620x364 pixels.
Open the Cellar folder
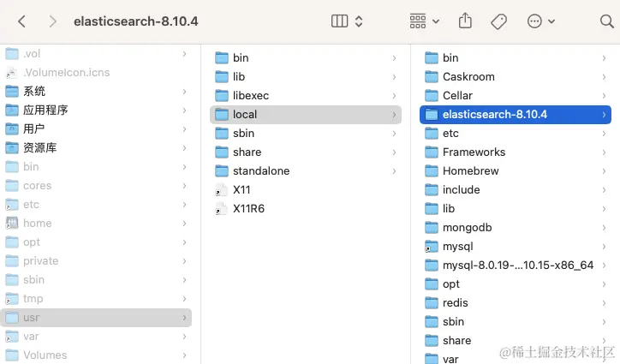pyautogui.click(x=457, y=96)
